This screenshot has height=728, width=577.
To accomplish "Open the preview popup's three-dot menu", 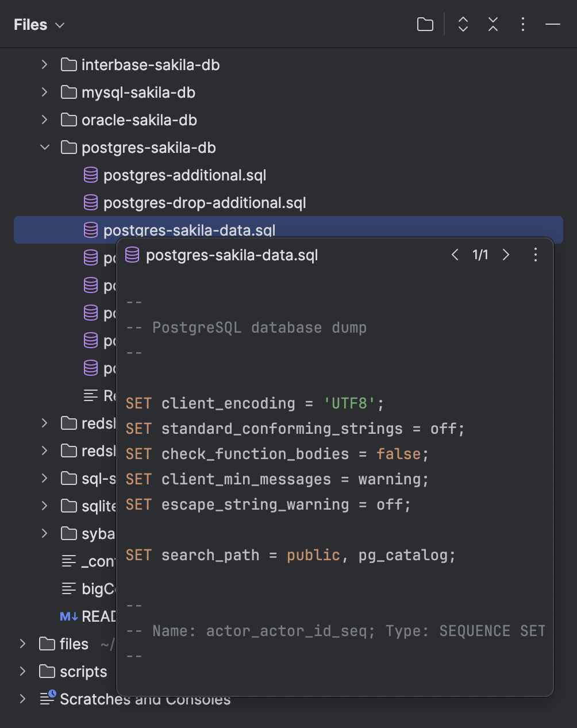I will (535, 255).
